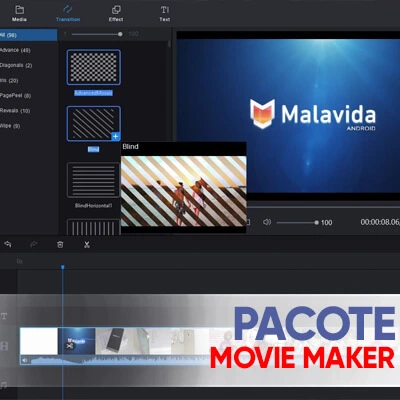The image size is (400, 400).
Task: Open the Text tab icon
Action: pos(165,10)
